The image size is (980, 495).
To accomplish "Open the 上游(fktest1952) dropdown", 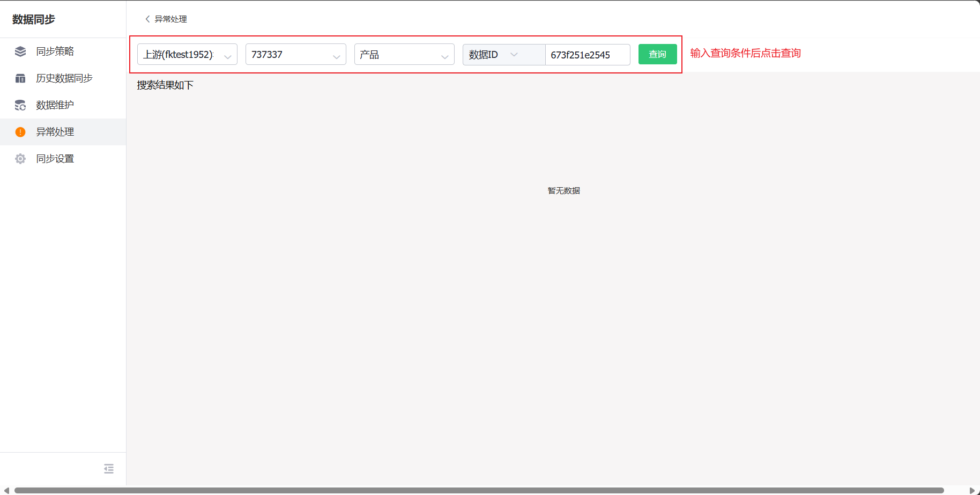I will tap(227, 54).
